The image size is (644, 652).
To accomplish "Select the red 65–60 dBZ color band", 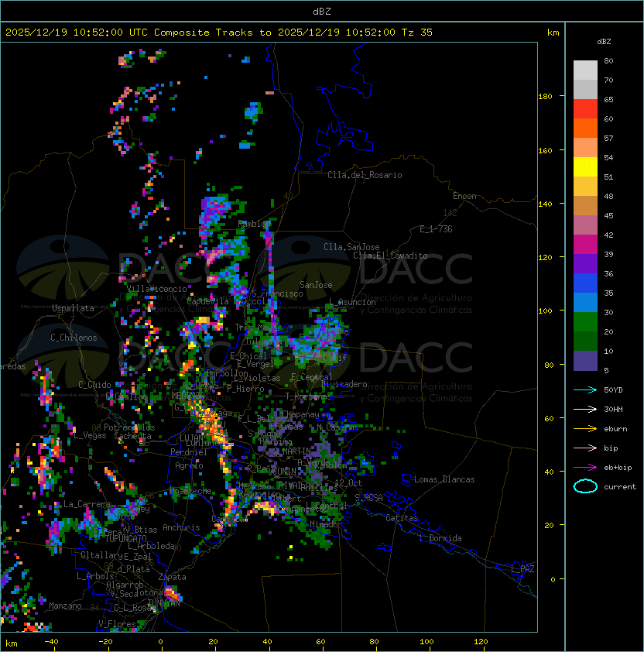I will (x=585, y=109).
